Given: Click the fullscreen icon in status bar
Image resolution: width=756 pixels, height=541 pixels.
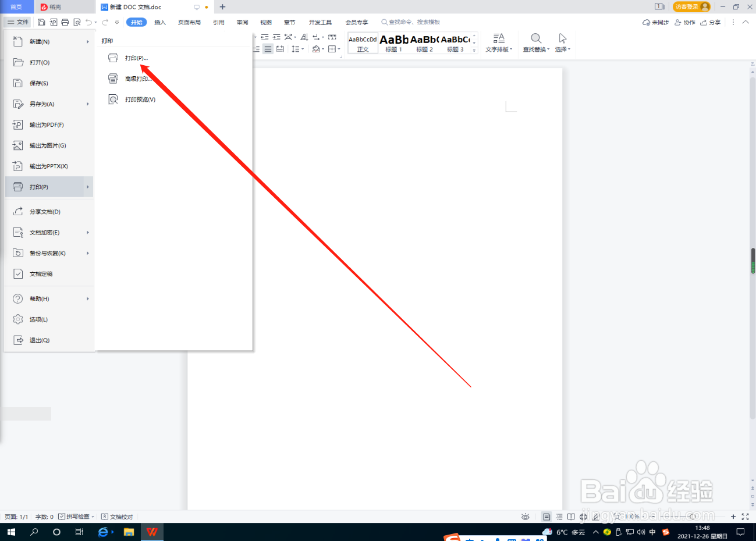Looking at the screenshot, I should click(745, 517).
